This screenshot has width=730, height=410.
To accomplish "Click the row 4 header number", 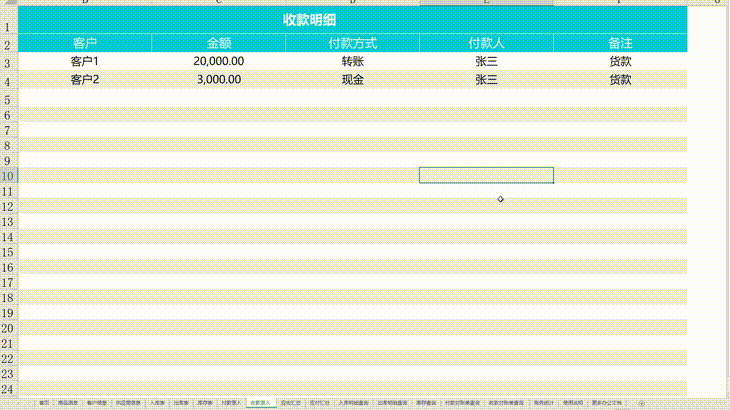I will point(7,80).
